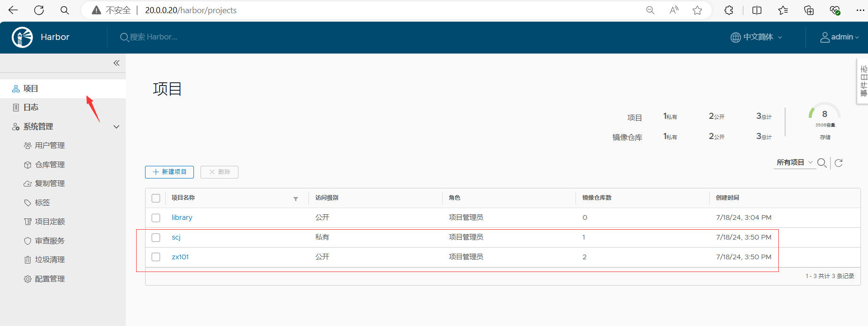The height and width of the screenshot is (326, 868).
Task: Sort by 创建时间 column header
Action: (727, 198)
